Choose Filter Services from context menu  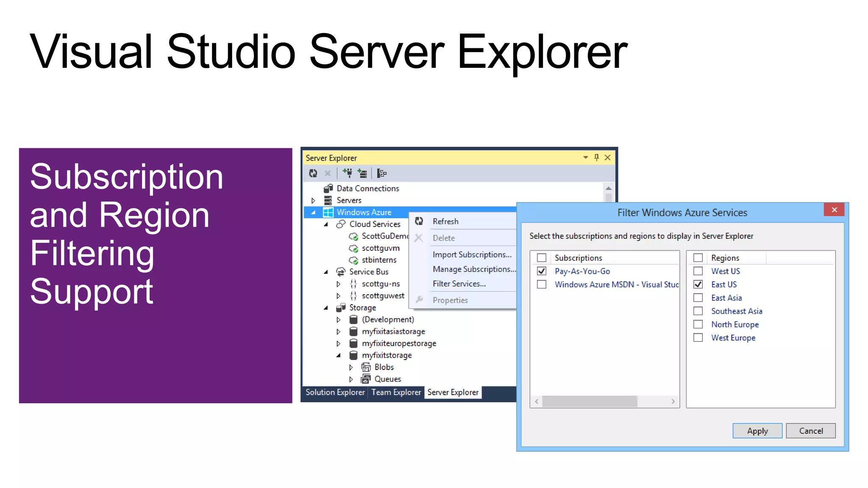[459, 284]
